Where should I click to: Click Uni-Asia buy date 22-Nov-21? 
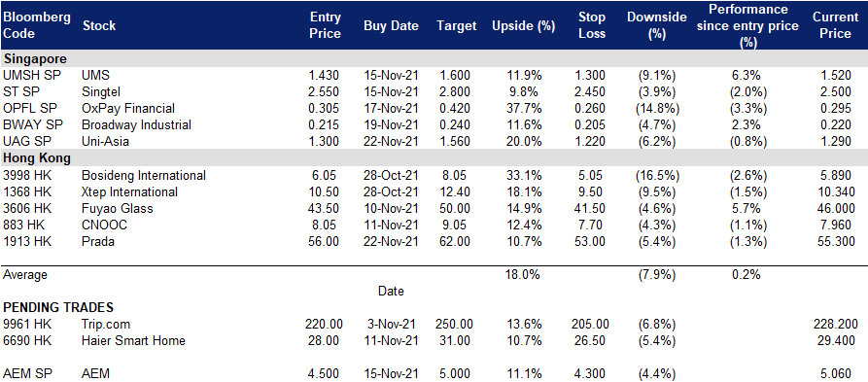(x=391, y=142)
